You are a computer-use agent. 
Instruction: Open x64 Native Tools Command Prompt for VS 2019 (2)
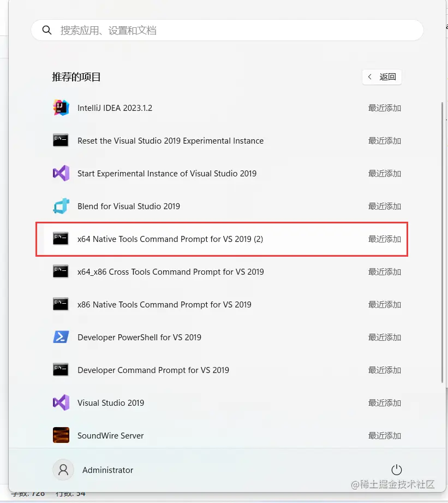[x=170, y=239]
